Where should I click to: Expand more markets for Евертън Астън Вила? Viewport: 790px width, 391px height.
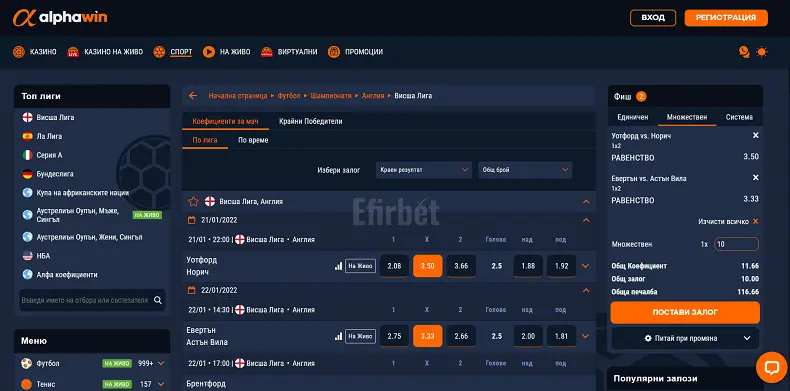(585, 336)
